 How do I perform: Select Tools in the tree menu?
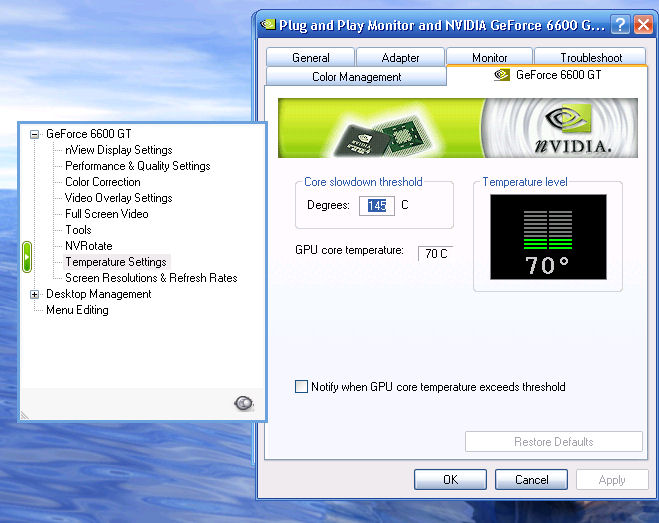(78, 230)
